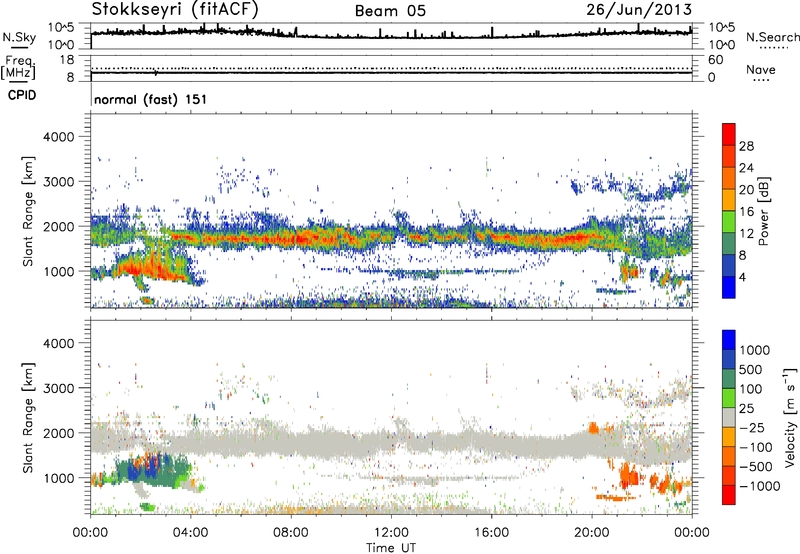Click the '1000' tick on the Velocity scale
The image size is (800, 554).
pos(754,350)
